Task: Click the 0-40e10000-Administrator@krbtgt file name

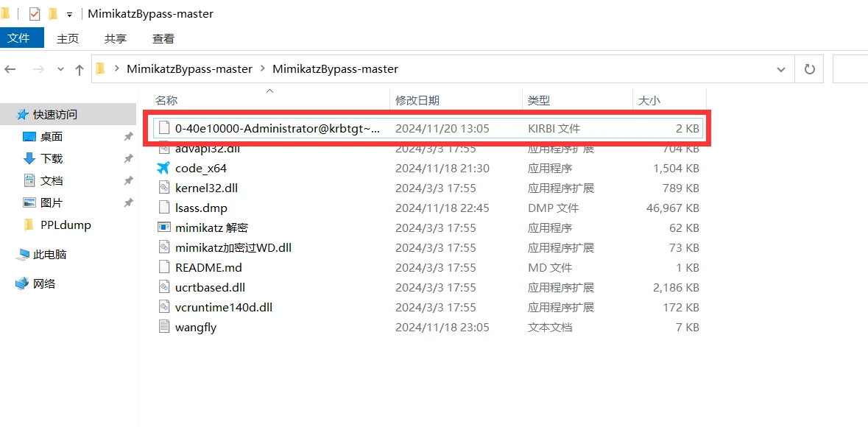Action: tap(278, 129)
